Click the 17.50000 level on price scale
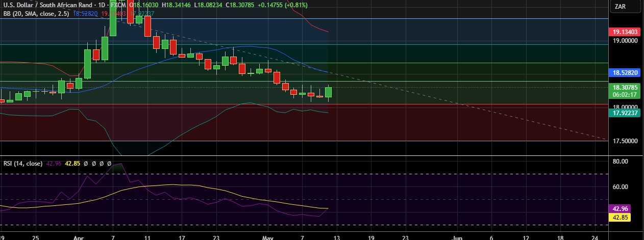644x240 pixels. [625, 141]
